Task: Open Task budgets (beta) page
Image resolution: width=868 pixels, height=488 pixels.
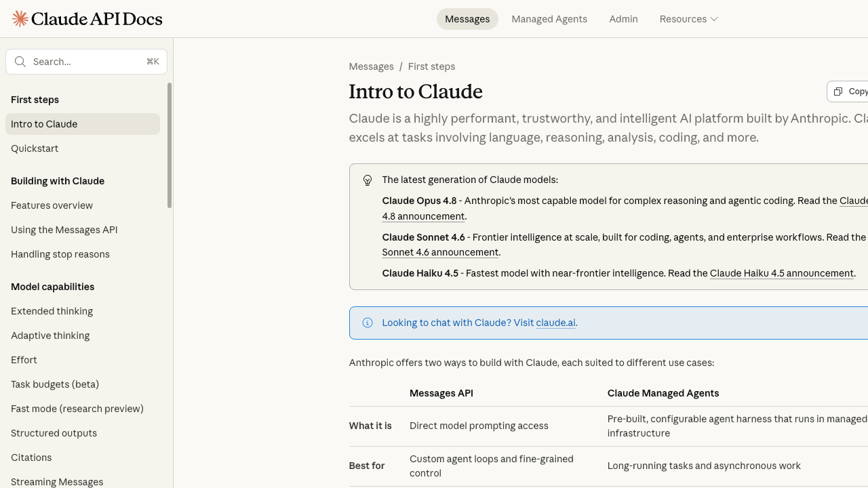Action: coord(83,384)
